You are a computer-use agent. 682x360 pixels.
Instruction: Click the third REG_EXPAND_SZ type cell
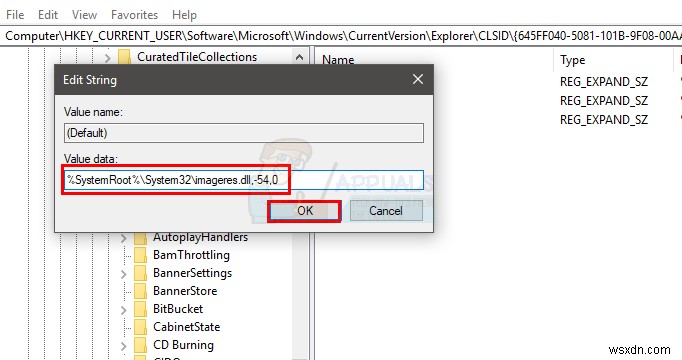click(x=604, y=120)
